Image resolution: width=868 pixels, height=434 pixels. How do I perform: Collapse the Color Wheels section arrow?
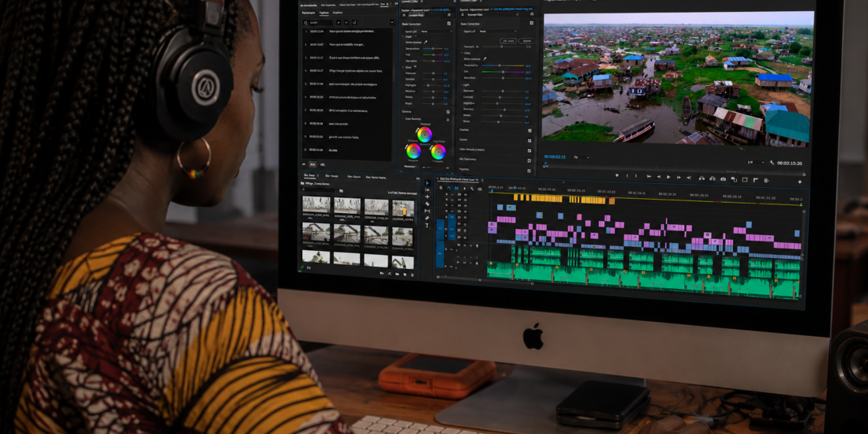[x=403, y=118]
